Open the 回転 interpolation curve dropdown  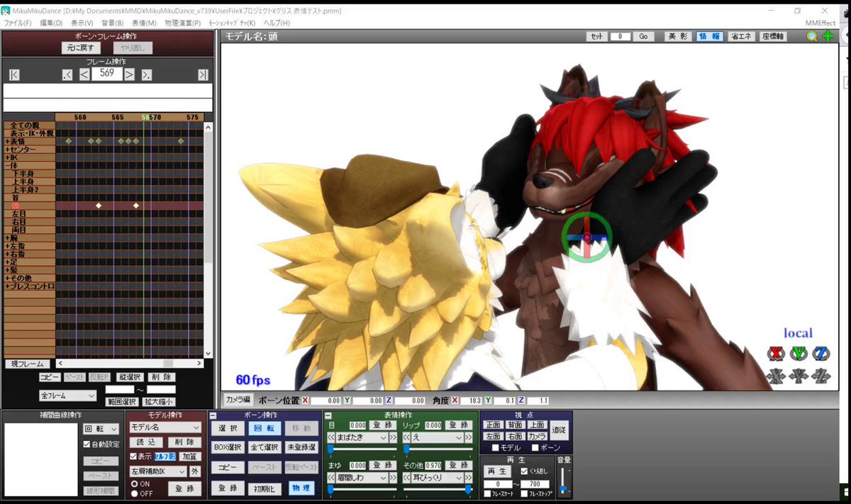point(101,429)
